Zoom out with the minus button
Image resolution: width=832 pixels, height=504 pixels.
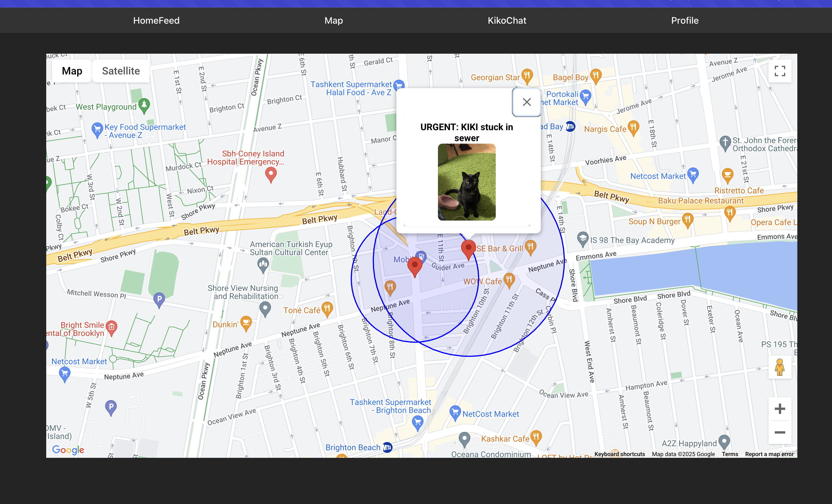pyautogui.click(x=780, y=432)
